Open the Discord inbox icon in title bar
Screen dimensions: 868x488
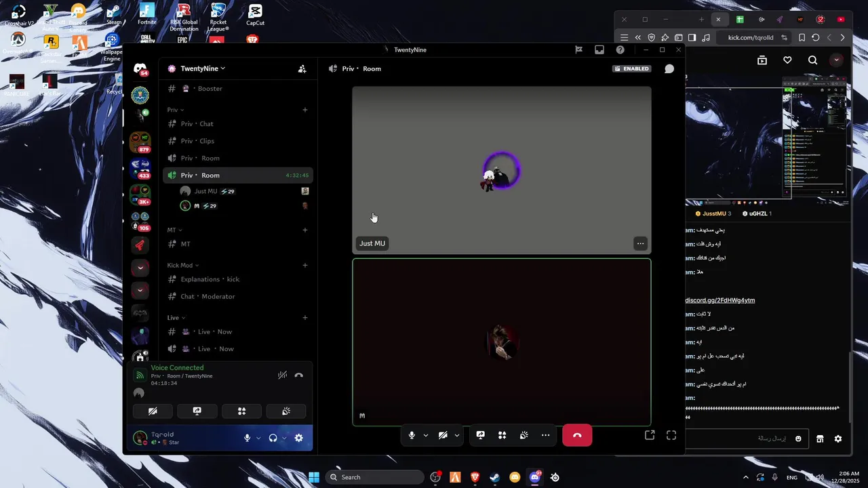[599, 49]
